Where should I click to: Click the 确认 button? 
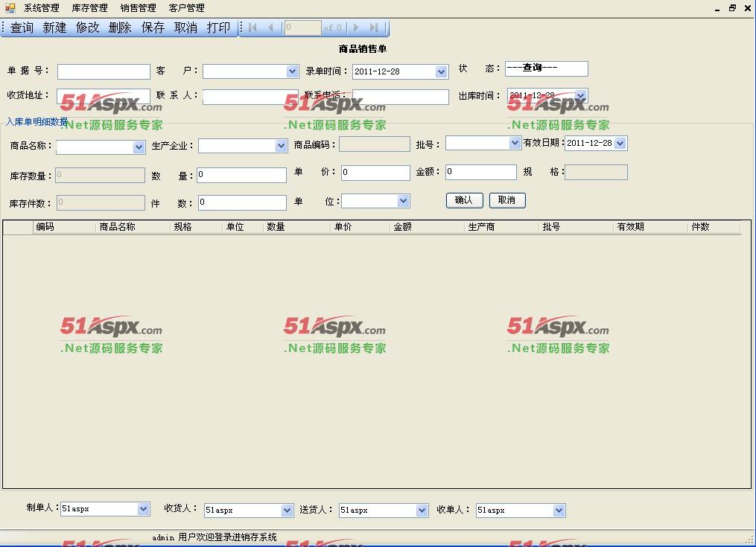pyautogui.click(x=464, y=200)
